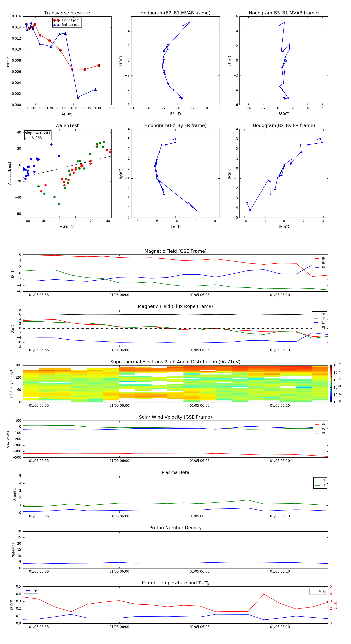Click '01/05 06:10' tick under Plasma Beta plot
The image size is (351, 644).
pyautogui.click(x=280, y=516)
